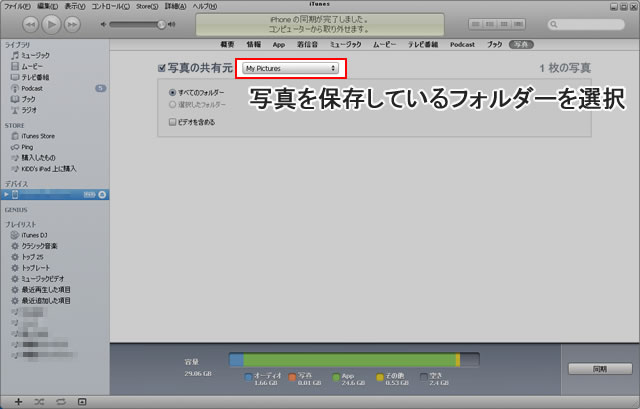
Task: Switch to the ムービー tab
Action: 384,44
